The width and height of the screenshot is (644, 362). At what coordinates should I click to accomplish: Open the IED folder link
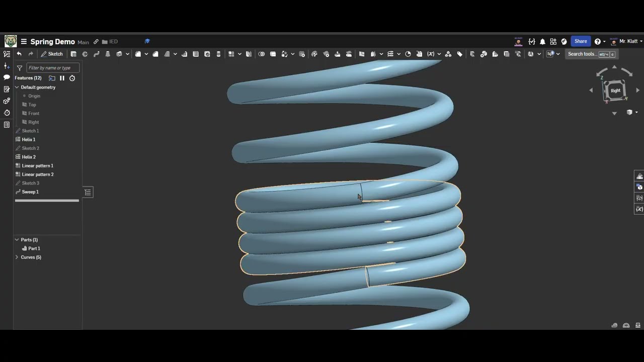coord(110,42)
